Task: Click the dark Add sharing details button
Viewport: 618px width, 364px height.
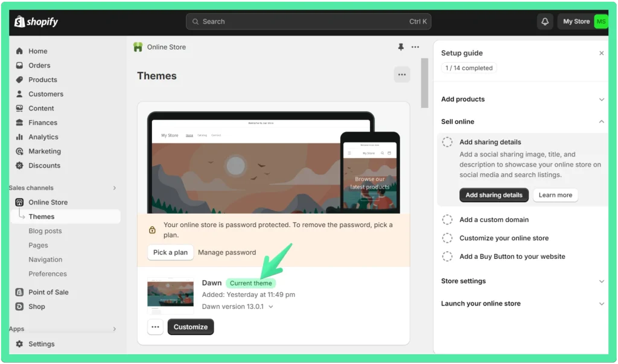Action: (494, 195)
